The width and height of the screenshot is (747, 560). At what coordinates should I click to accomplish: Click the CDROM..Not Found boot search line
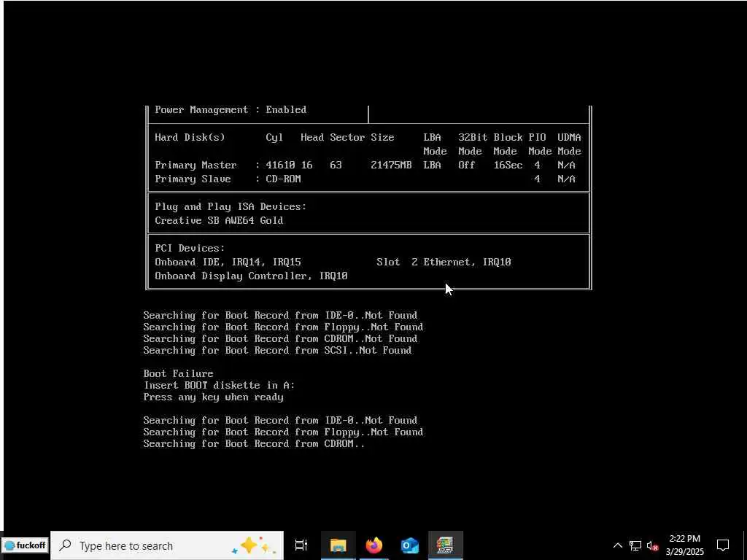click(280, 338)
